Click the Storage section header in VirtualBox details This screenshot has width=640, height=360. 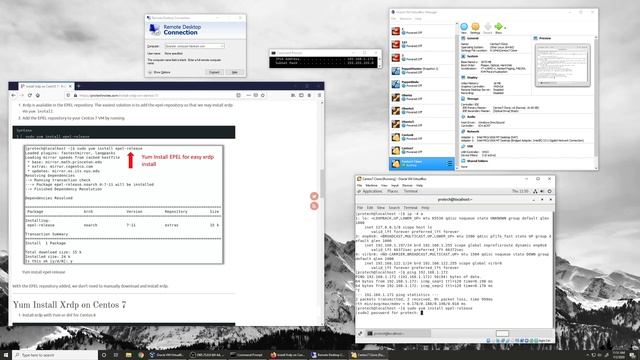(x=473, y=99)
